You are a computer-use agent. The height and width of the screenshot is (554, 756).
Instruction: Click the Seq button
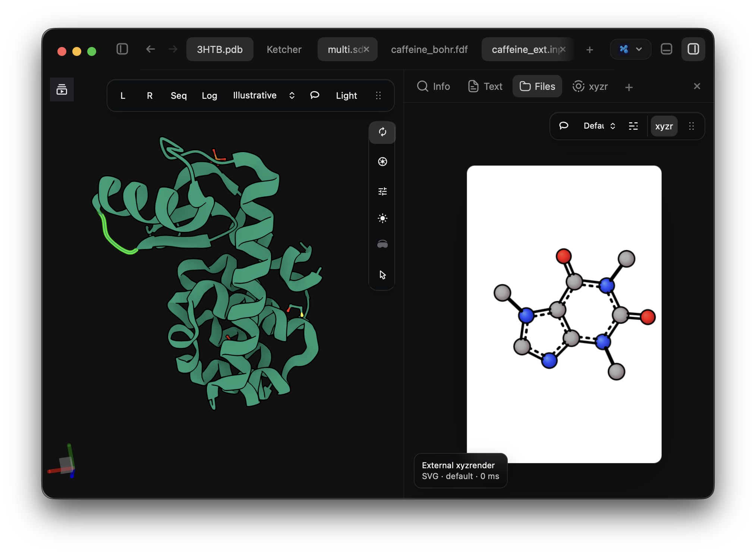(x=179, y=95)
